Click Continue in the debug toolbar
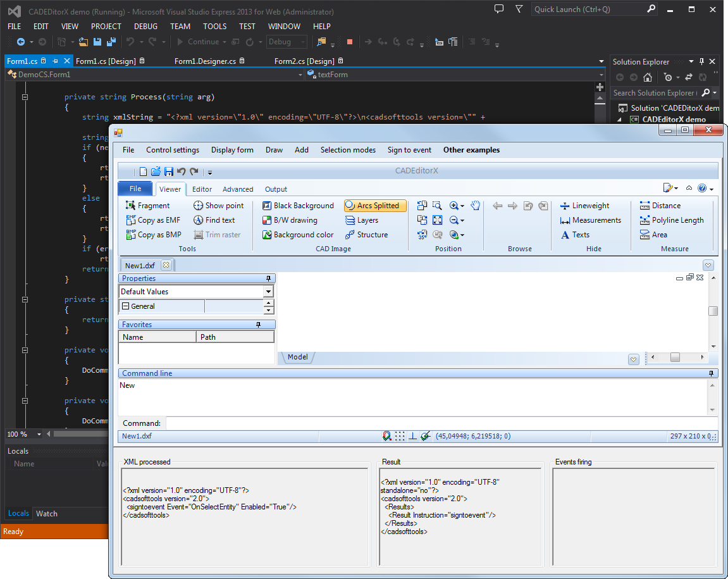Screen dimensions: 728x579 coord(197,42)
